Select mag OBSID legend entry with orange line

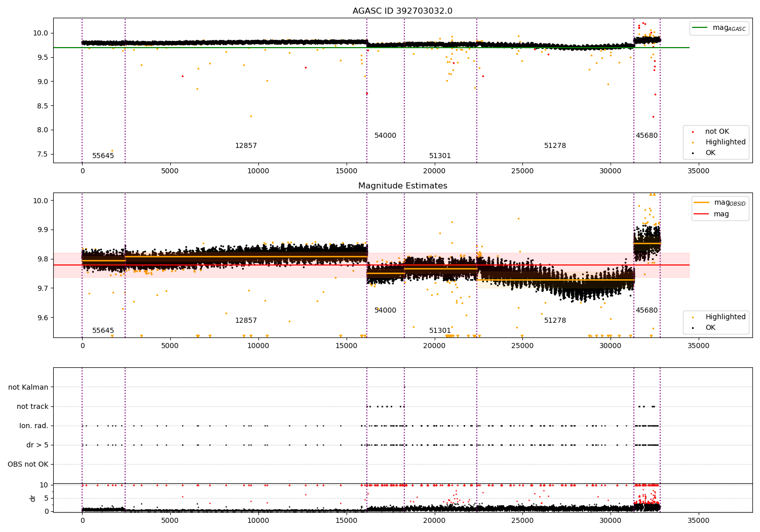(x=720, y=203)
